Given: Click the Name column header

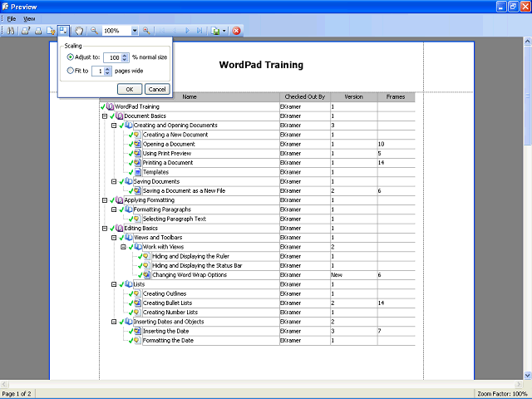Looking at the screenshot, I should tap(190, 97).
